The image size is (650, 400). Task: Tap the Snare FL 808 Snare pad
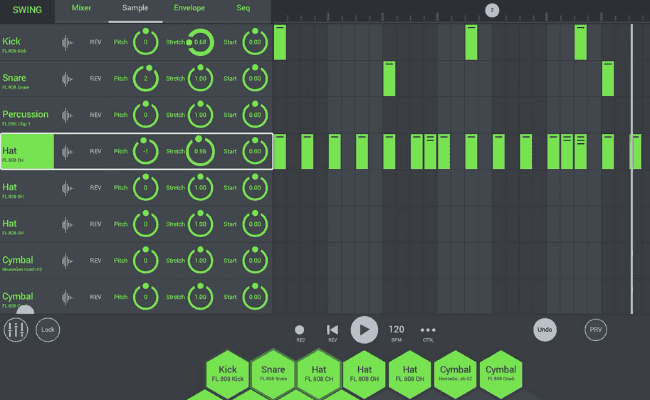[273, 373]
